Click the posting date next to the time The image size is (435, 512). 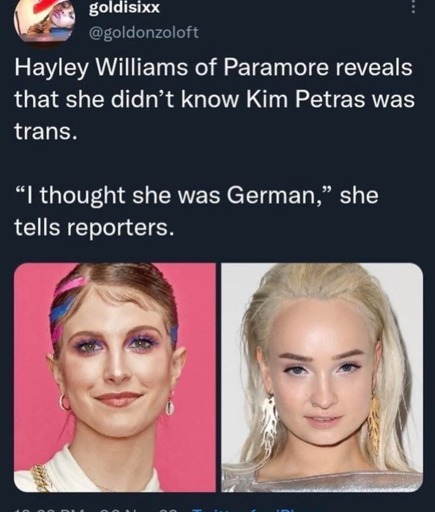[140, 509]
